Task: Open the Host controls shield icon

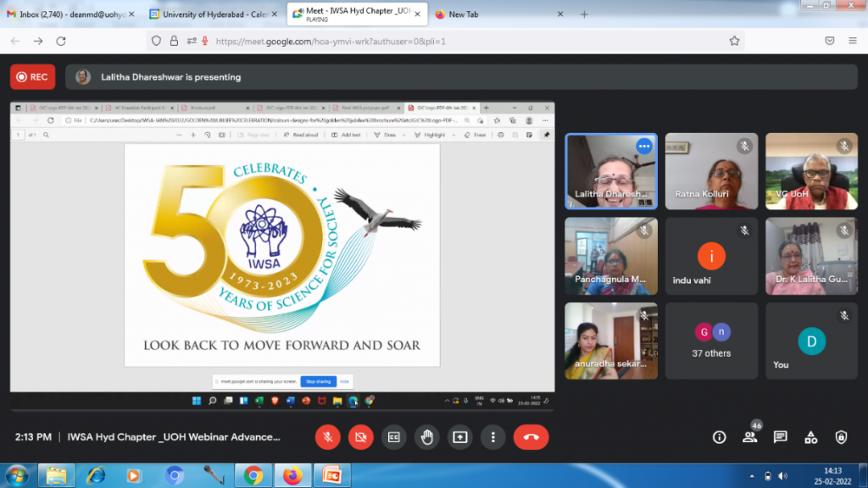Action: [842, 437]
